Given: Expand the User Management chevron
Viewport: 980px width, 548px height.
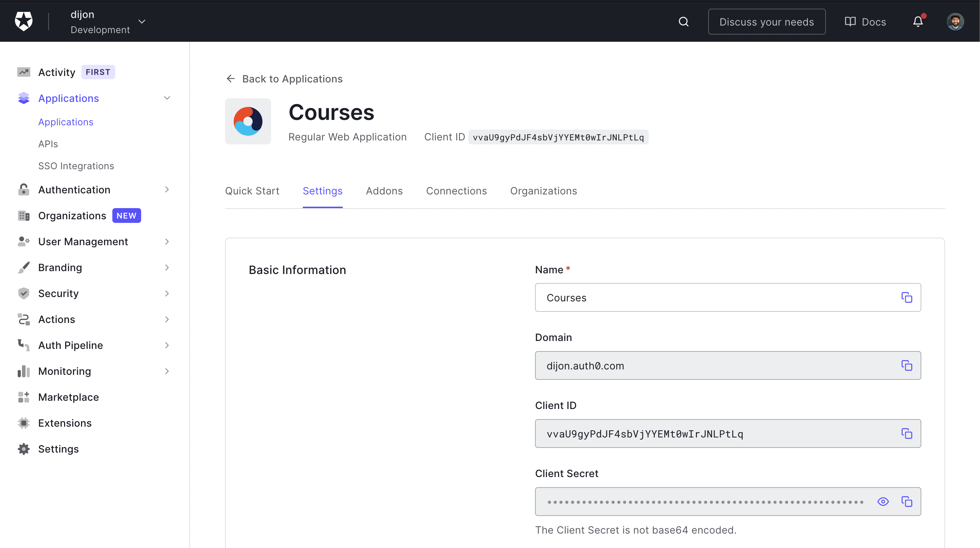Looking at the screenshot, I should pyautogui.click(x=167, y=242).
